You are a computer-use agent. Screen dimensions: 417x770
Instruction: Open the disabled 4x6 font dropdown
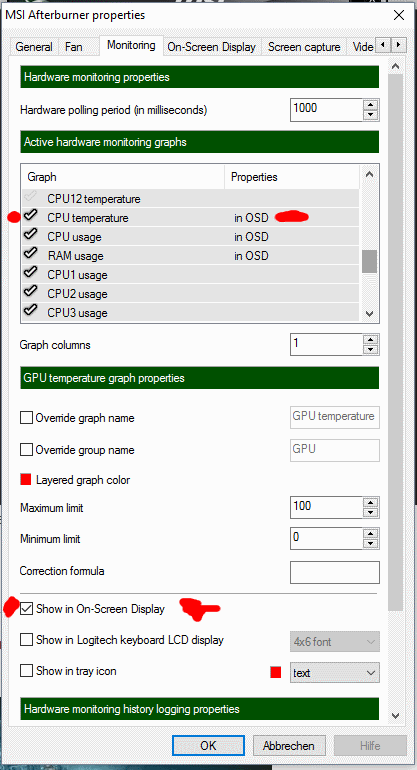click(x=334, y=641)
